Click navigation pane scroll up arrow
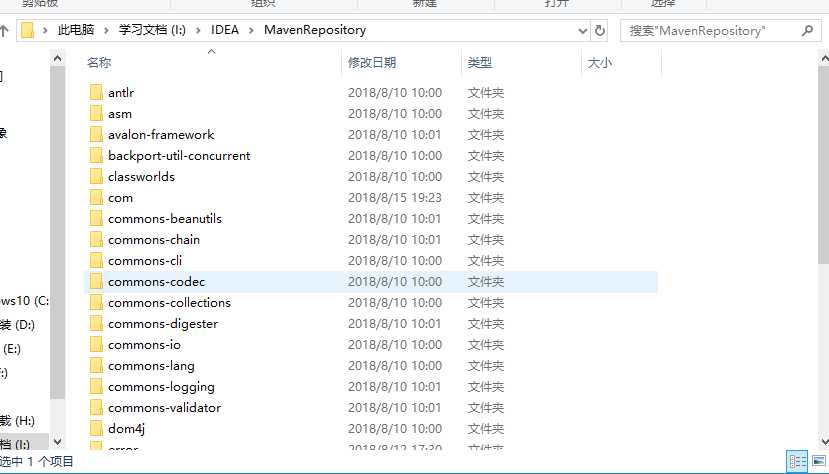The height and width of the screenshot is (474, 829). coord(58,58)
